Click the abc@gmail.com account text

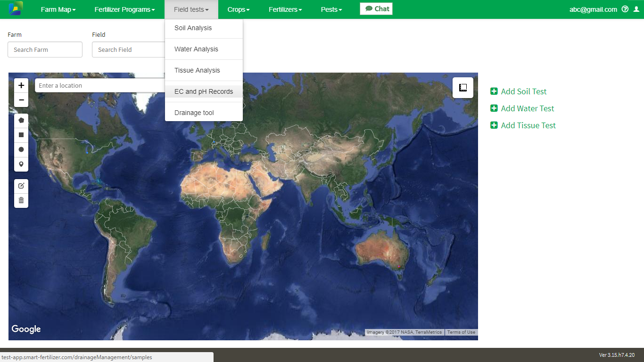[x=593, y=9]
